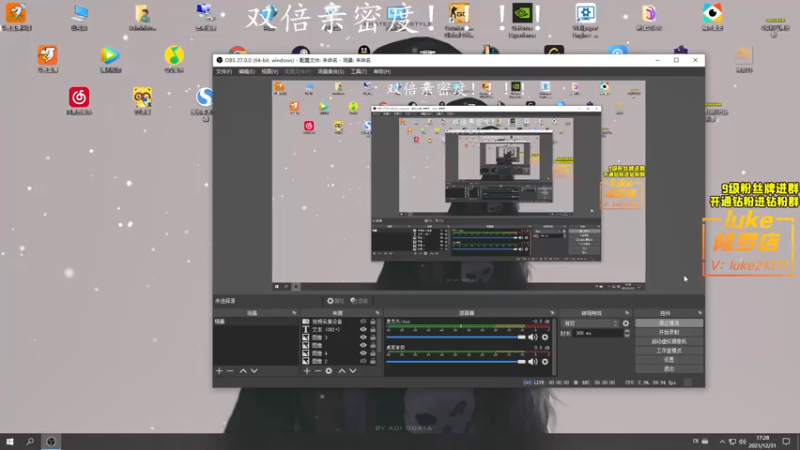Click the 工作室模式 button
The height and width of the screenshot is (450, 800).
(669, 351)
